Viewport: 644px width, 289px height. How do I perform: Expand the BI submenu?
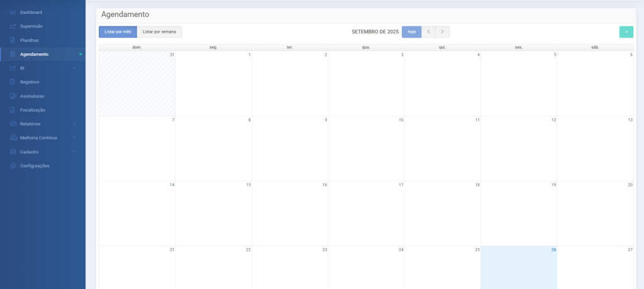(x=74, y=68)
